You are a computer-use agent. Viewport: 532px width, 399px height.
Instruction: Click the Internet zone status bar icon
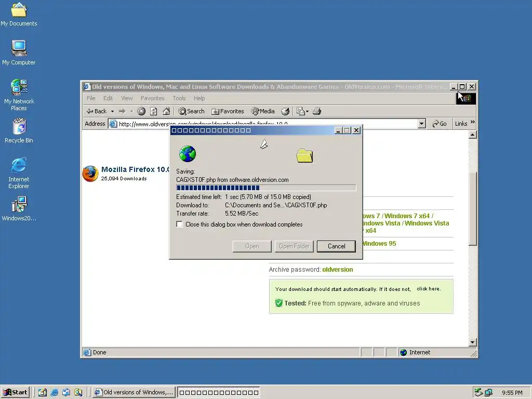point(403,353)
